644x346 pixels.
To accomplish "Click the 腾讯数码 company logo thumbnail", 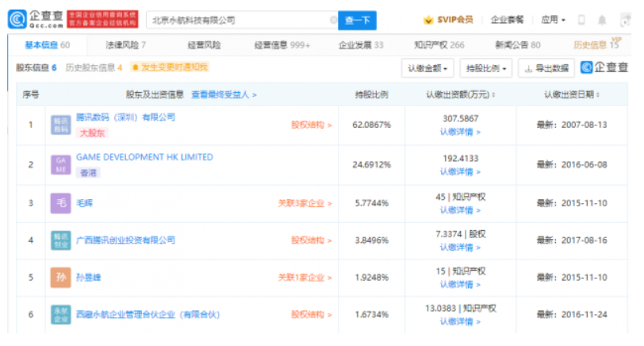I will point(61,125).
